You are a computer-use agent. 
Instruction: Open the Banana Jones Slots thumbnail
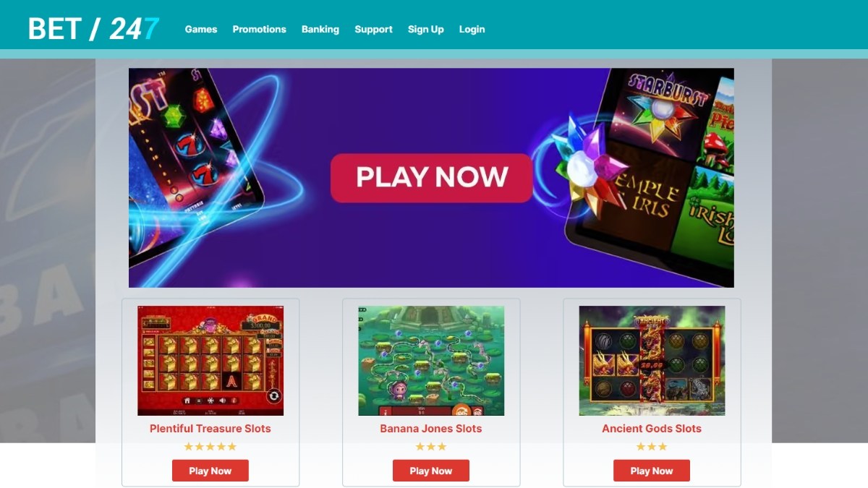[x=431, y=361]
